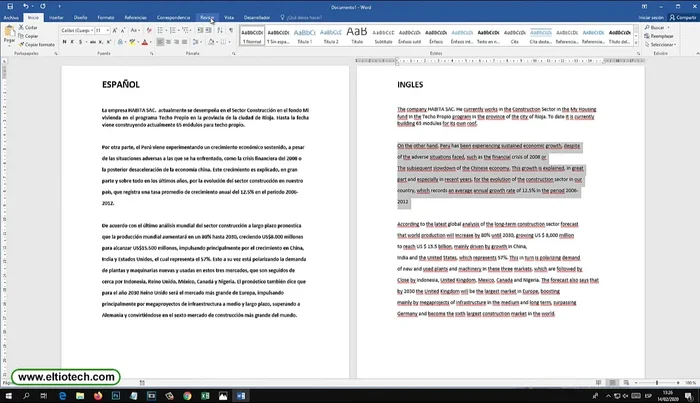This screenshot has height=403, width=700.
Task: Click Iniciar sesión link
Action: pyautogui.click(x=653, y=17)
